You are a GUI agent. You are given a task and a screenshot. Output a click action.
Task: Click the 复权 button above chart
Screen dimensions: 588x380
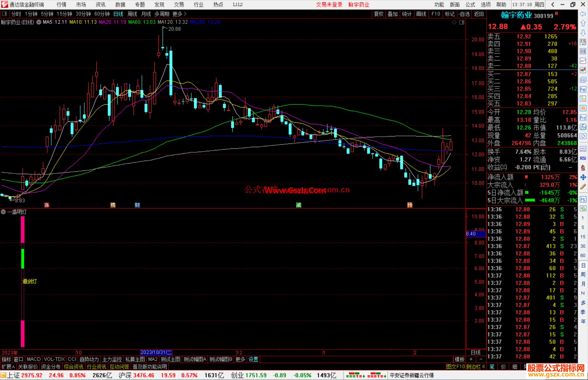(x=378, y=14)
